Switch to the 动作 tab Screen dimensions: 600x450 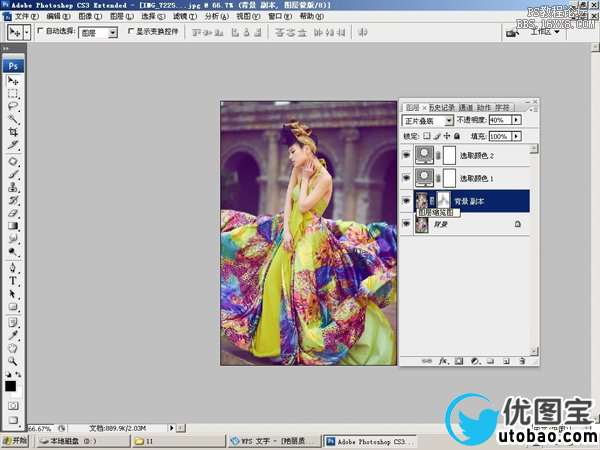(484, 108)
